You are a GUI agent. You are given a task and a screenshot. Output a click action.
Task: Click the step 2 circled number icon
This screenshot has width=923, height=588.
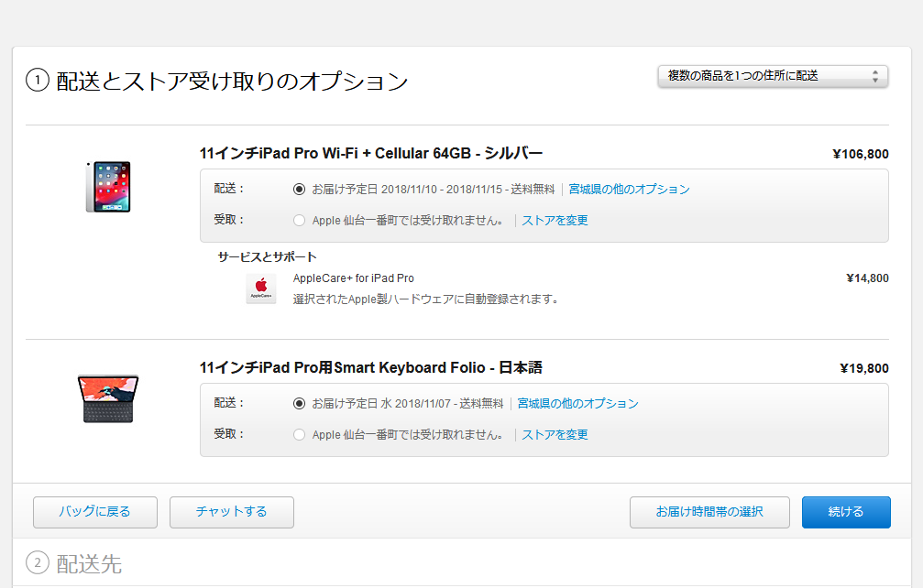click(x=37, y=563)
